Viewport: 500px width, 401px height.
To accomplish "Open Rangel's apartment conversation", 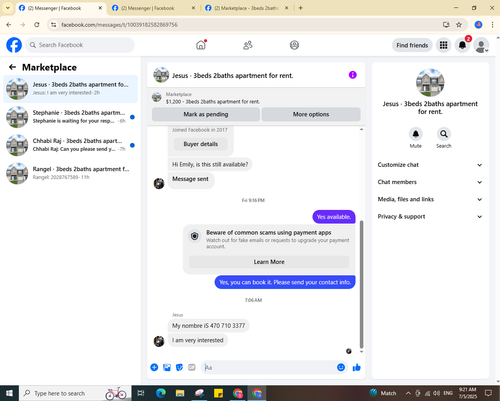I will pyautogui.click(x=70, y=173).
